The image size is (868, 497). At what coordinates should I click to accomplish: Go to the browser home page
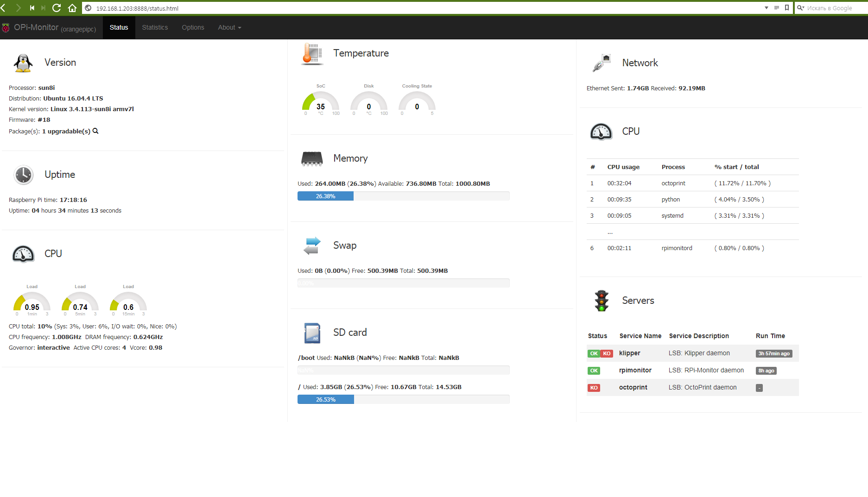tap(72, 8)
